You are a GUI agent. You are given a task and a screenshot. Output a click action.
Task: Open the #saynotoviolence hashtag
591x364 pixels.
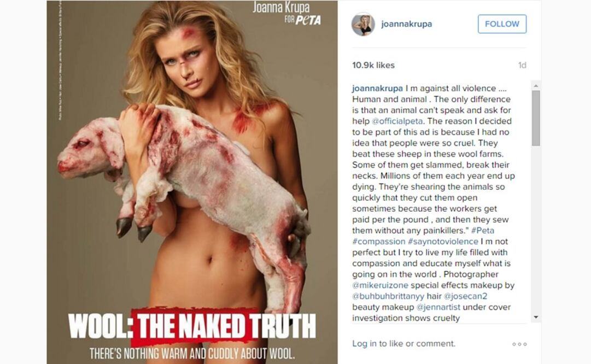click(x=443, y=242)
